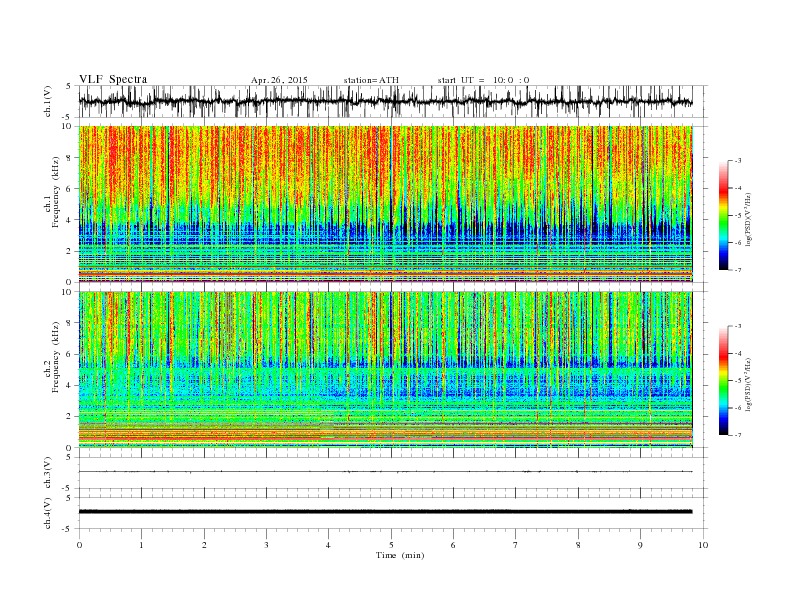Click the 'VLF Spectra' title text
Viewport: 792px width, 612px height.
point(113,79)
